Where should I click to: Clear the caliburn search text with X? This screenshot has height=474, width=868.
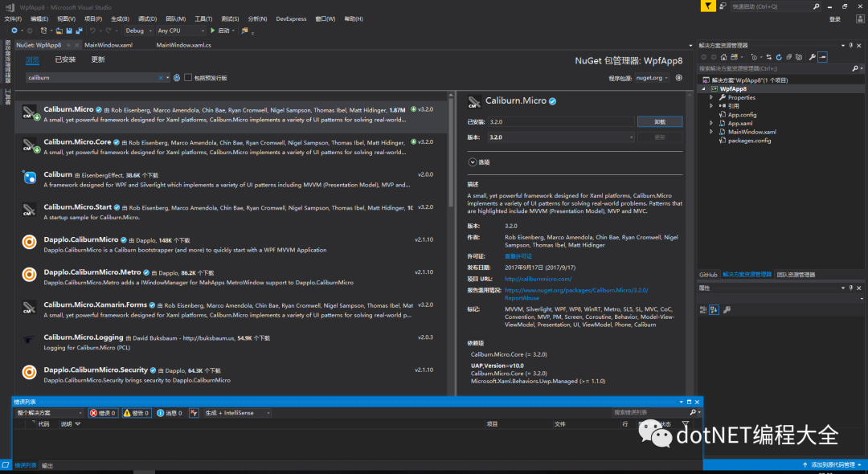coord(161,78)
